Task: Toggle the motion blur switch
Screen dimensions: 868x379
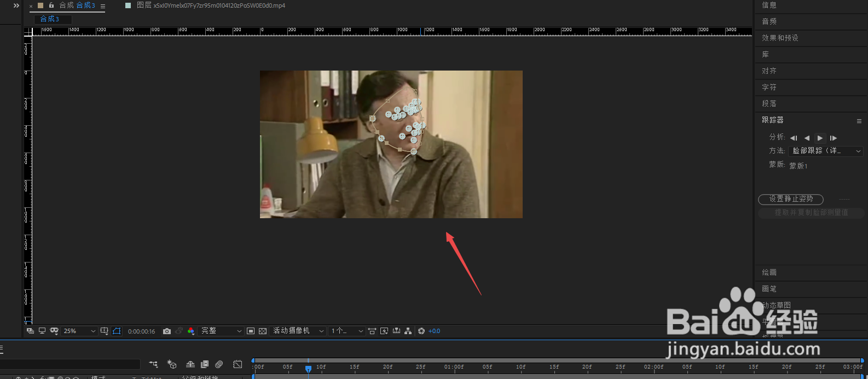Action: point(219,364)
